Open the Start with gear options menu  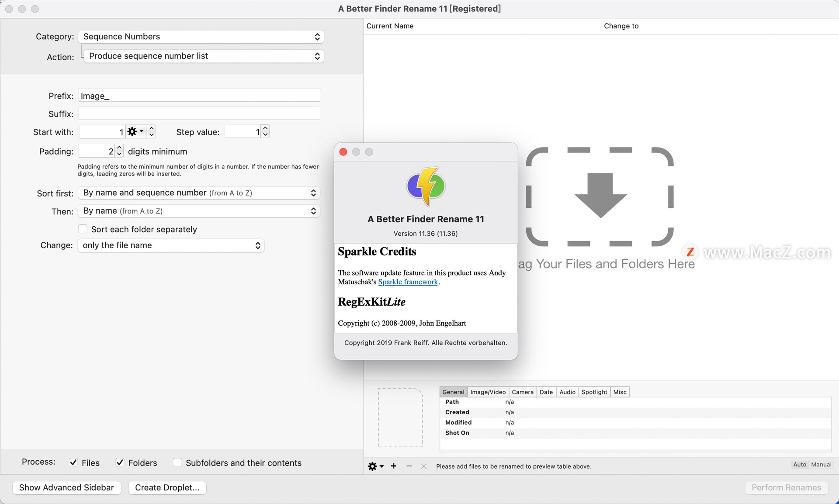point(135,131)
